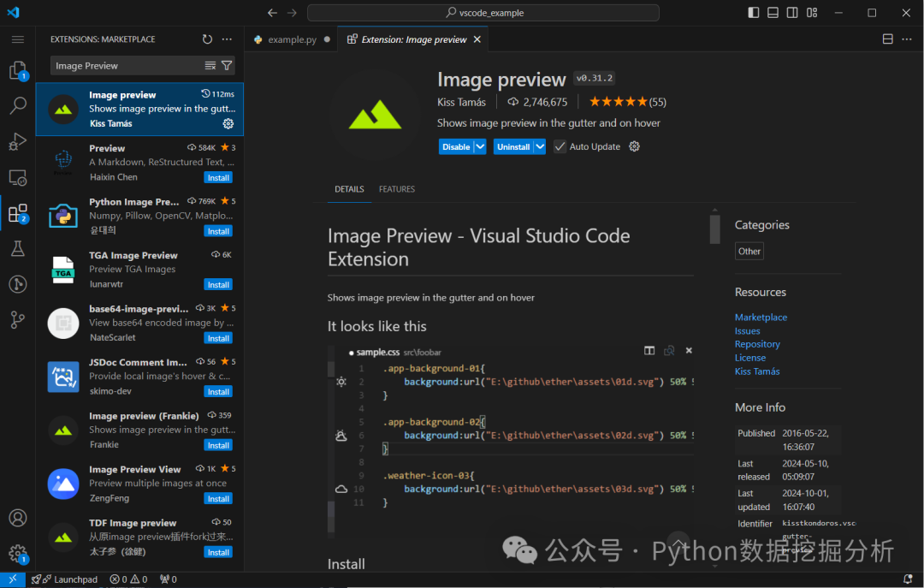The height and width of the screenshot is (588, 924).
Task: Install JSDoc Comment Image extension
Action: pyautogui.click(x=218, y=392)
